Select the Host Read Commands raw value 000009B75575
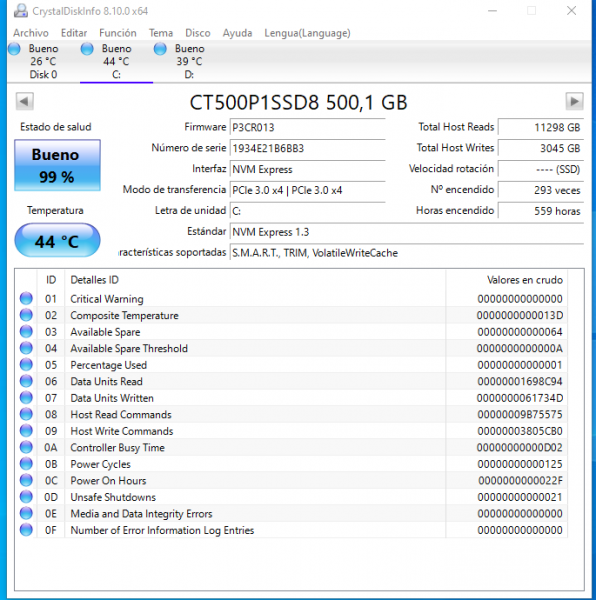This screenshot has height=600, width=596. tap(520, 414)
